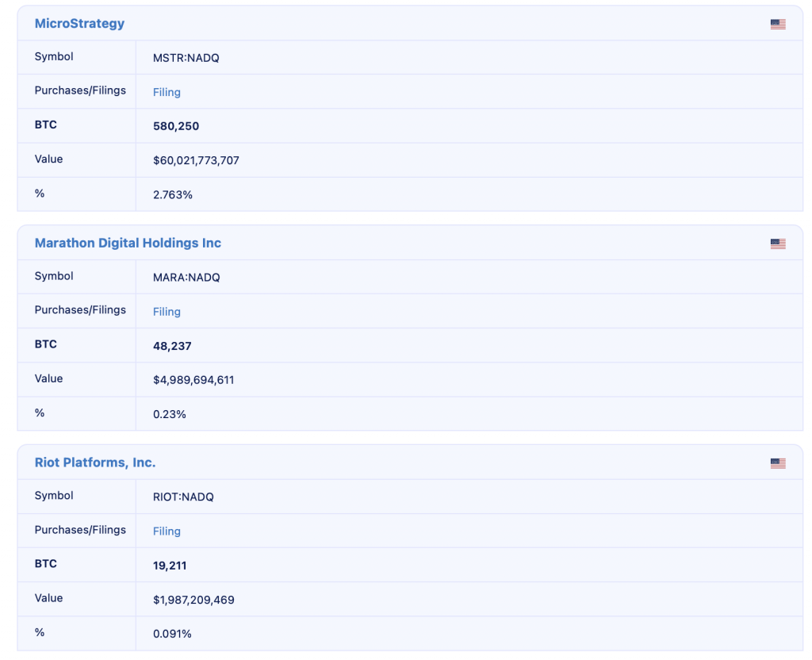The height and width of the screenshot is (660, 812).
Task: Click the % label in MicroStrategy table
Action: [x=40, y=194]
